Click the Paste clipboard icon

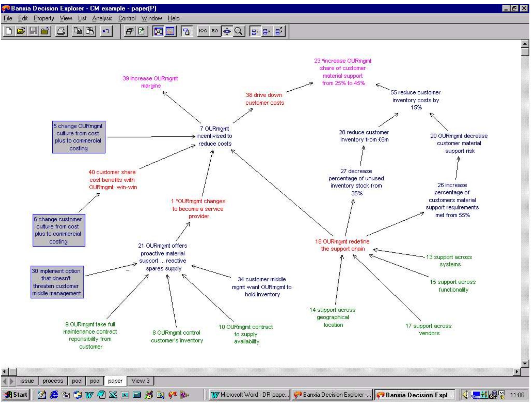click(x=90, y=31)
